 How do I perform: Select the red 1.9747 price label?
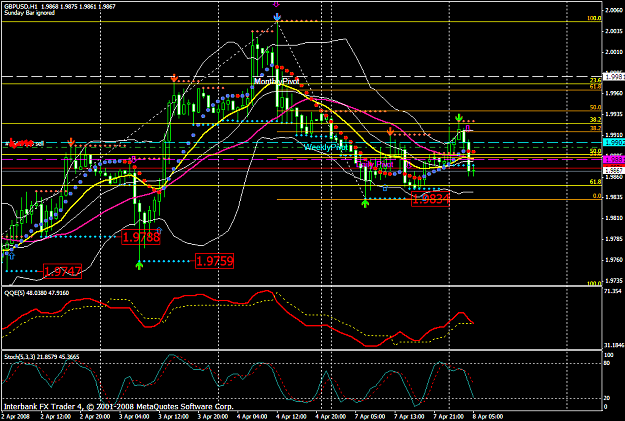point(63,271)
